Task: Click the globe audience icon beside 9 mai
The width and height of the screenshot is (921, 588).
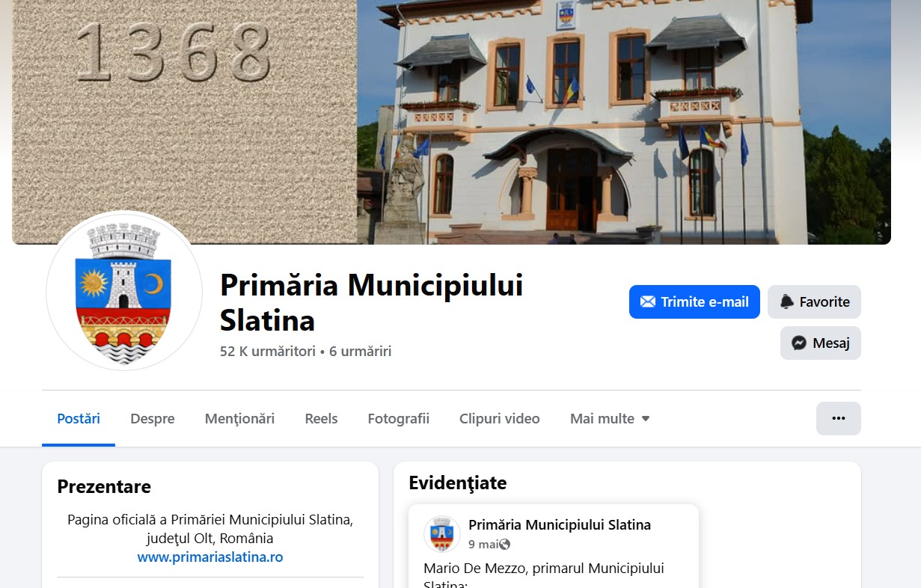Action: point(505,545)
